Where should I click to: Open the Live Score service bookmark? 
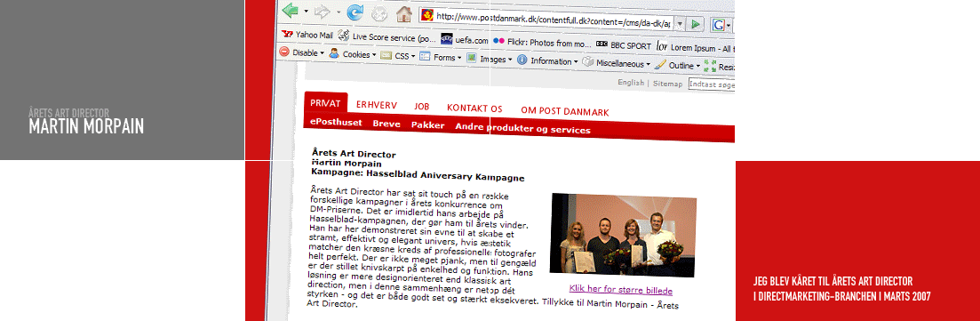coord(386,37)
